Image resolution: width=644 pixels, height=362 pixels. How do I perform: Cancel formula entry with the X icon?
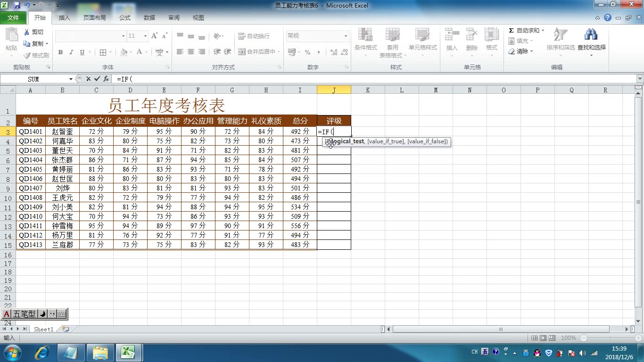(88, 79)
